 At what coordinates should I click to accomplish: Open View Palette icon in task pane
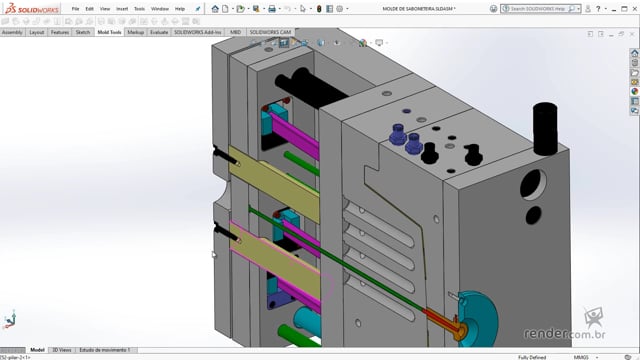point(634,82)
